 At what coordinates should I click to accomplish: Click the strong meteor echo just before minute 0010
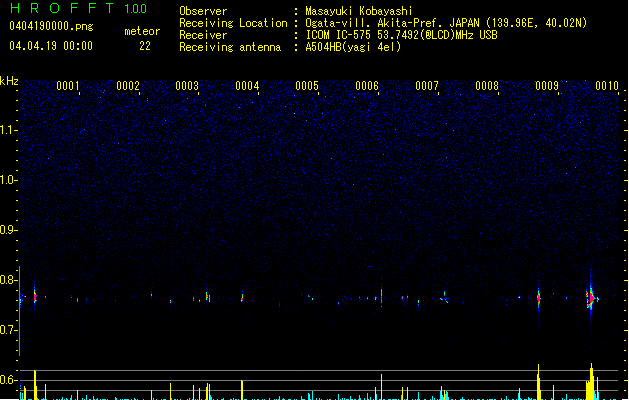point(591,298)
